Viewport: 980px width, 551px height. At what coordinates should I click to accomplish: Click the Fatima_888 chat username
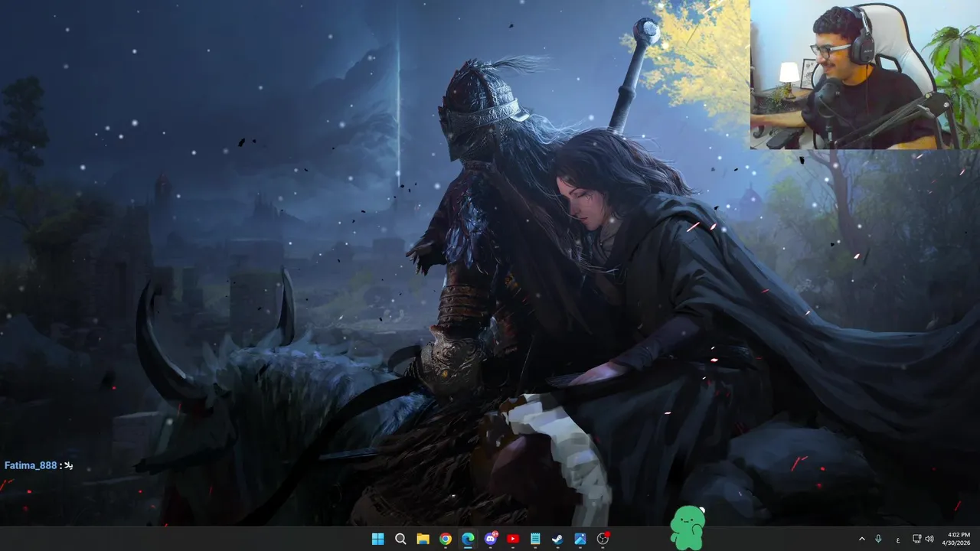31,465
